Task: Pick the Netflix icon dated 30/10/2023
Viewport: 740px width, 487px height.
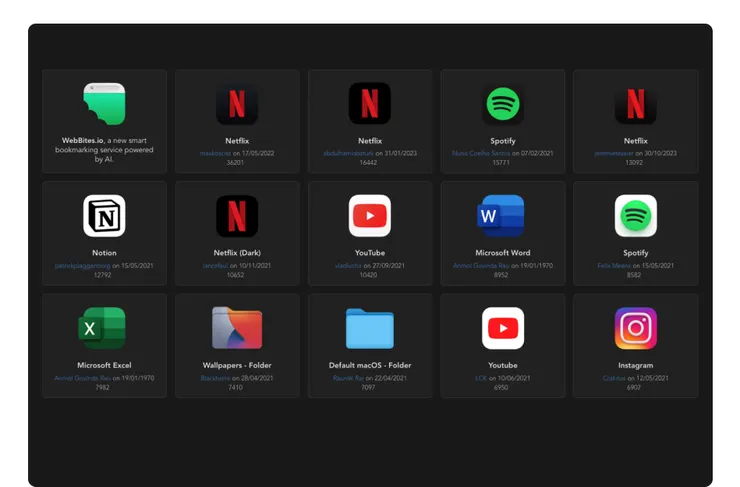Action: [635, 104]
